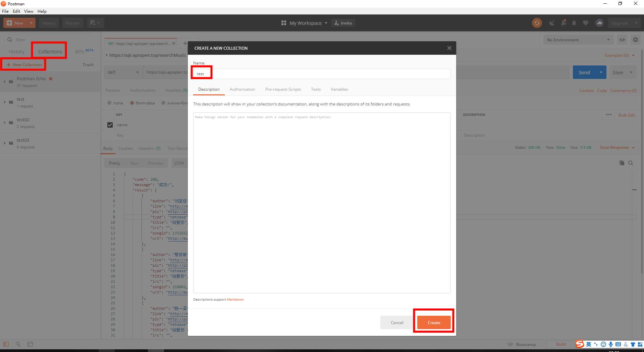Click the Bootcamp graduation cap icon

[511, 344]
